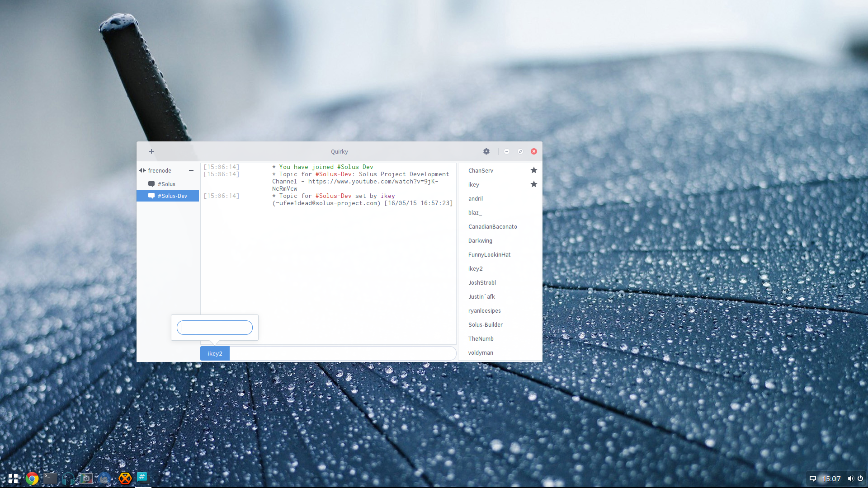
Task: Select user Solus-Builder in nick list
Action: pos(500,324)
